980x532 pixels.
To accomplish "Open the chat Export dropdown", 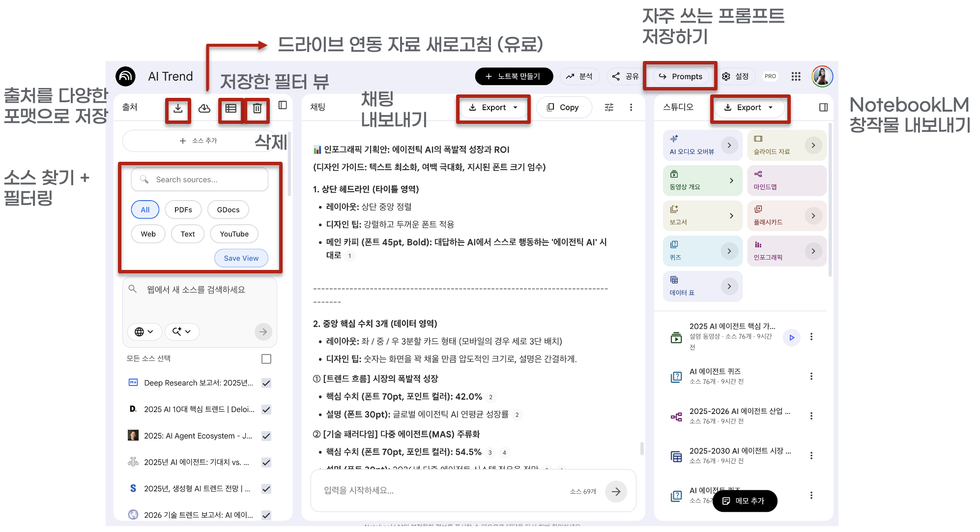I will 493,107.
